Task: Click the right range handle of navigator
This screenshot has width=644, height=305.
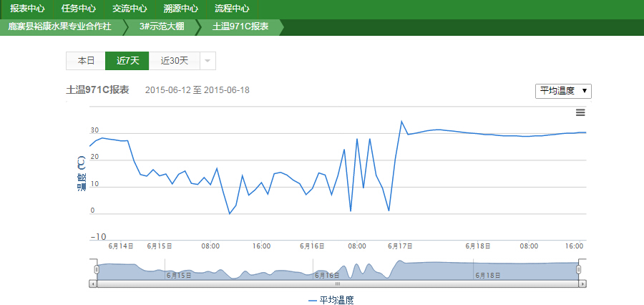Action: point(579,269)
